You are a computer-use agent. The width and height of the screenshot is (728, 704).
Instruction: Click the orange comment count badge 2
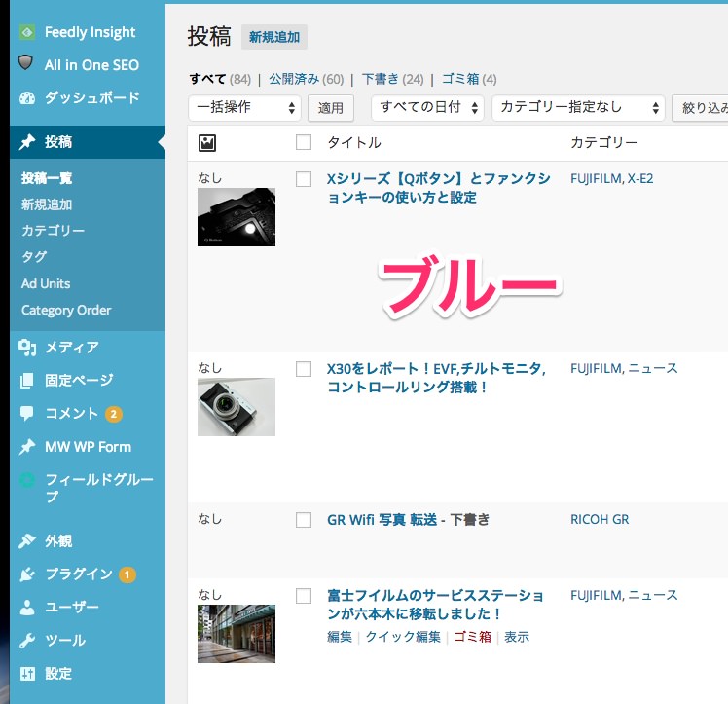coord(113,414)
